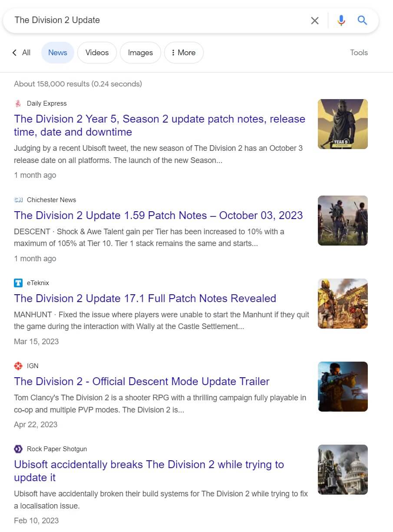Open Update 17.1 Full Patch Notes link

(x=145, y=299)
